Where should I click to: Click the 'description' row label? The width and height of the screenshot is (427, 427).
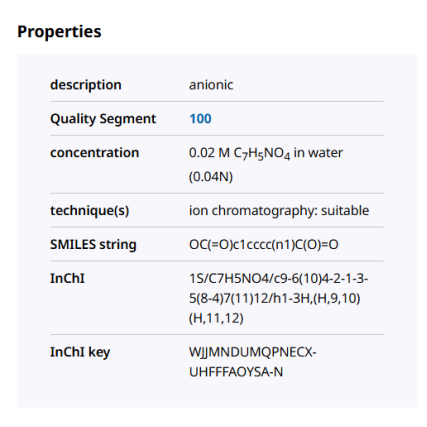tap(86, 85)
